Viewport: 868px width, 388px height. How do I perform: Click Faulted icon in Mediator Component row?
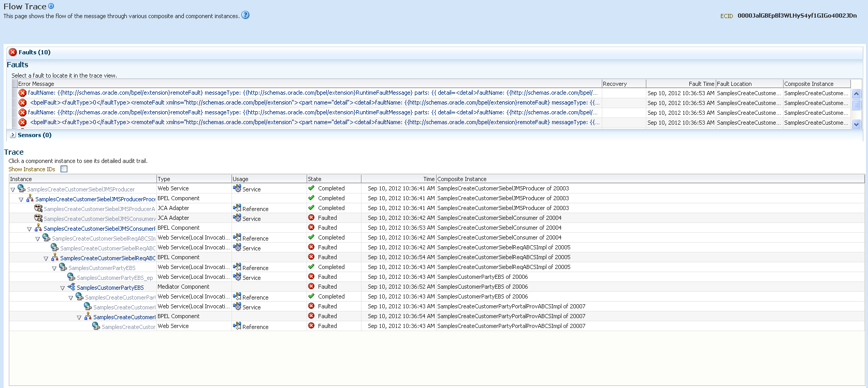311,287
